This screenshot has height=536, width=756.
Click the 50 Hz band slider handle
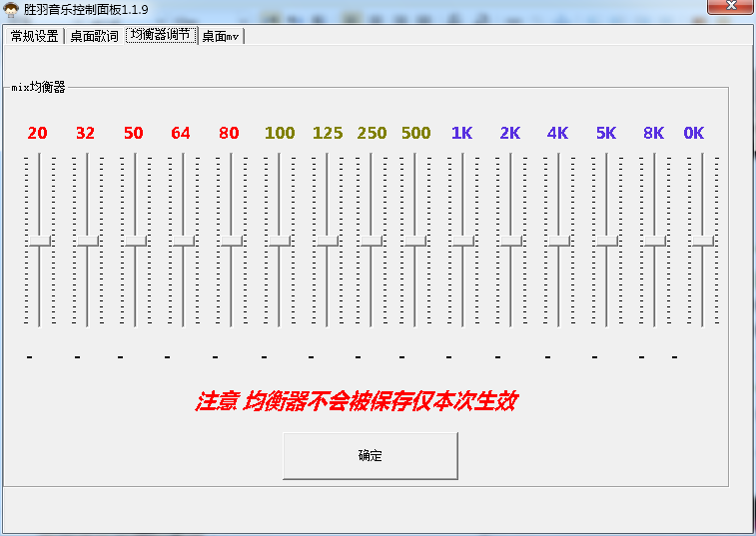click(135, 241)
